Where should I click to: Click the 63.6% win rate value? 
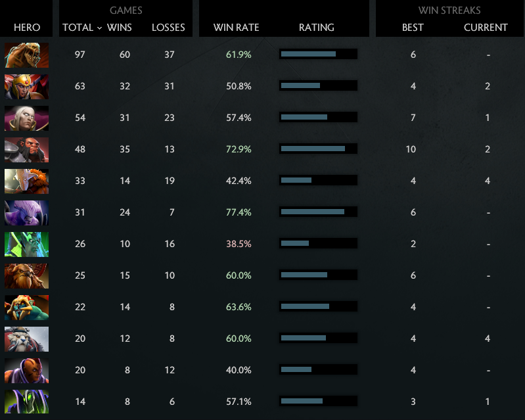click(239, 307)
